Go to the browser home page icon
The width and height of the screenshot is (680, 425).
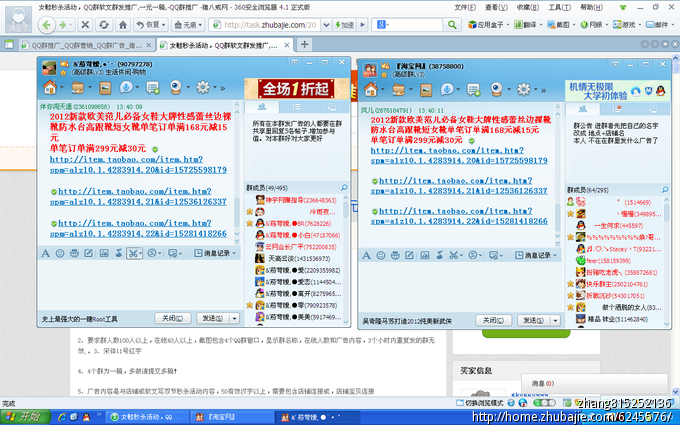123,25
